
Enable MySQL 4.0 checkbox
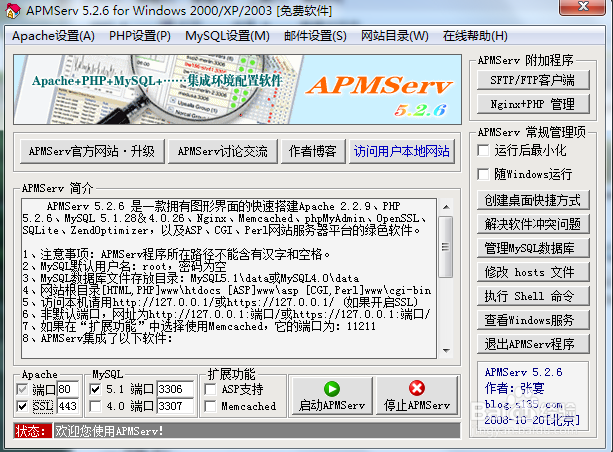click(x=95, y=406)
